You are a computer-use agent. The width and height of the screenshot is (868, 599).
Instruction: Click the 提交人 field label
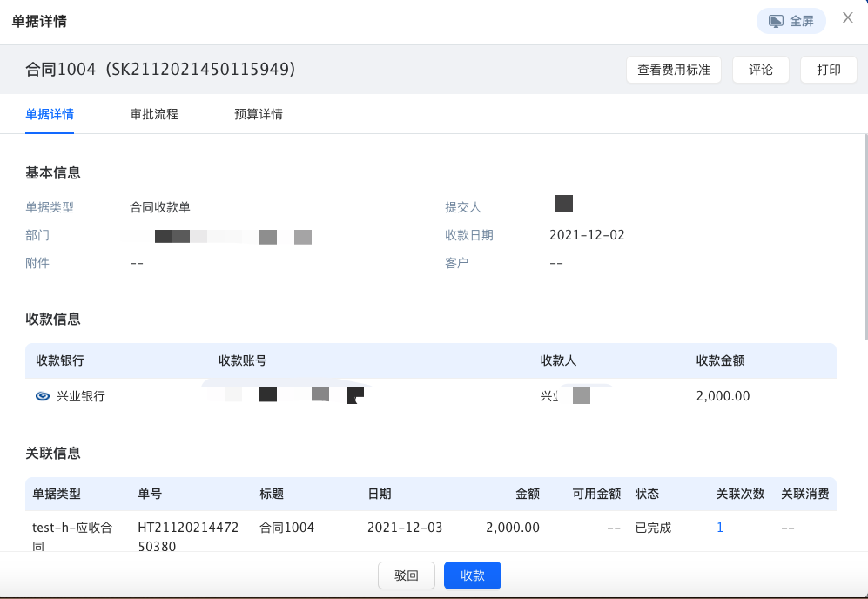[x=463, y=207]
